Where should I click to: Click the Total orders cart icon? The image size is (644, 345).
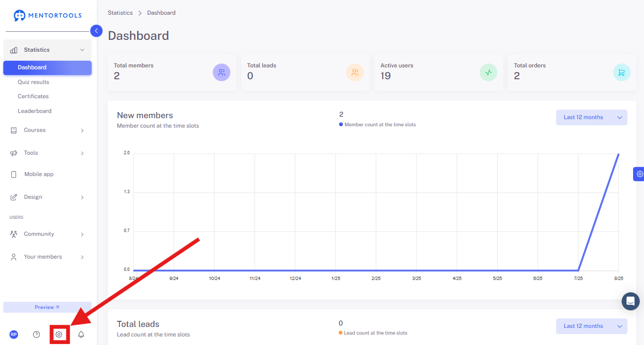pyautogui.click(x=622, y=73)
